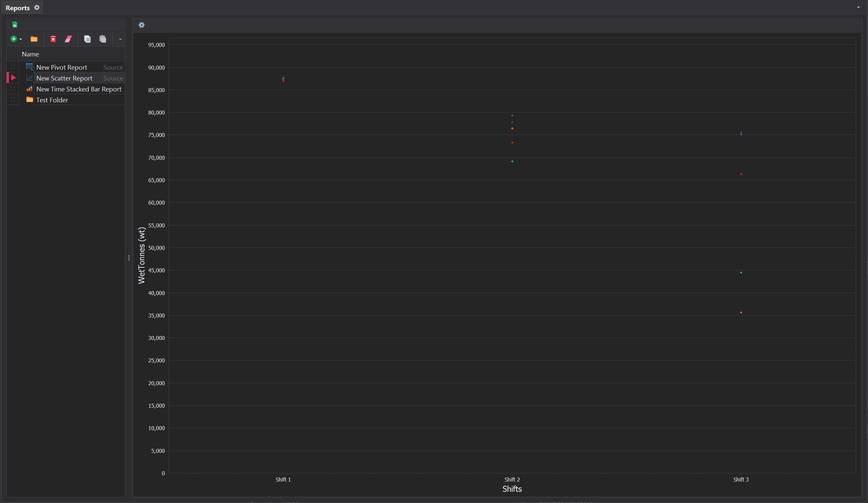Image resolution: width=868 pixels, height=503 pixels.
Task: Open the dropdown arrow beside add button
Action: (x=21, y=39)
